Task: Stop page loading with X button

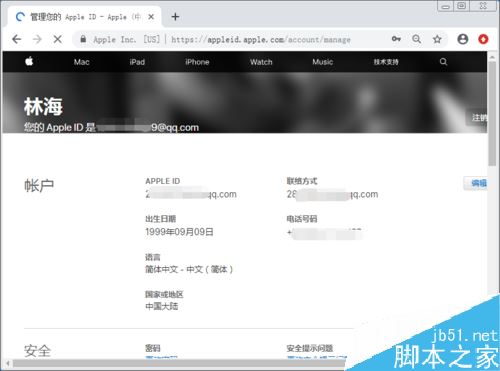Action: (58, 39)
